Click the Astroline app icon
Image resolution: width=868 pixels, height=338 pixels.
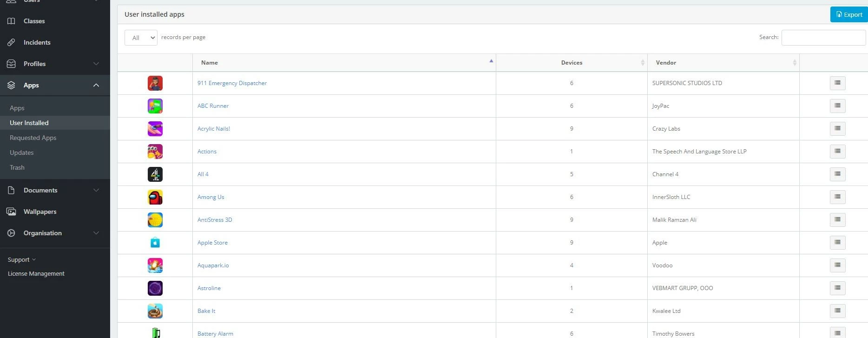click(155, 288)
